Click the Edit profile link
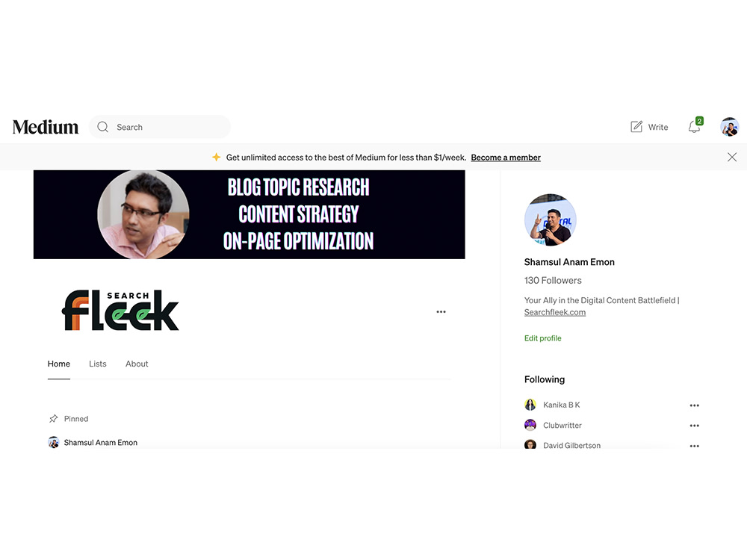Viewport: 747px width, 560px height. click(x=542, y=338)
